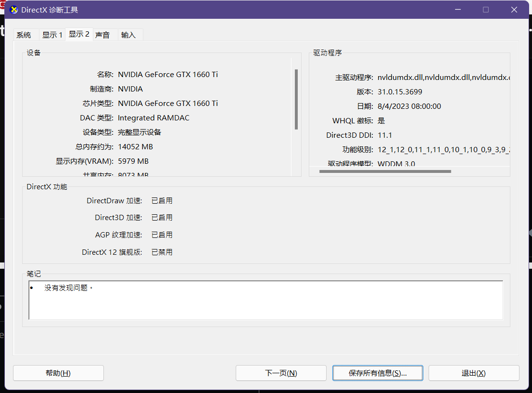Screen dimensions: 532x393
Task: Click 保存所有信息(S)... button
Action: [x=378, y=373]
